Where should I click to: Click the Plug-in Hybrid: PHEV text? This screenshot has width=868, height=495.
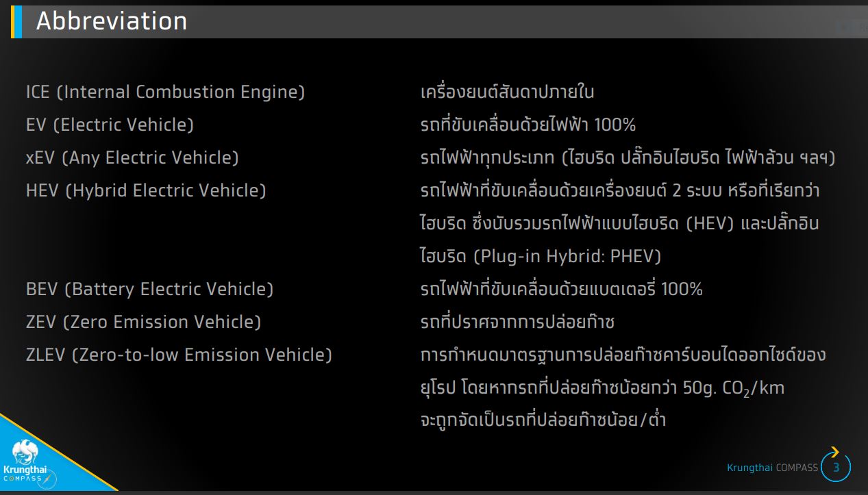coord(567,257)
